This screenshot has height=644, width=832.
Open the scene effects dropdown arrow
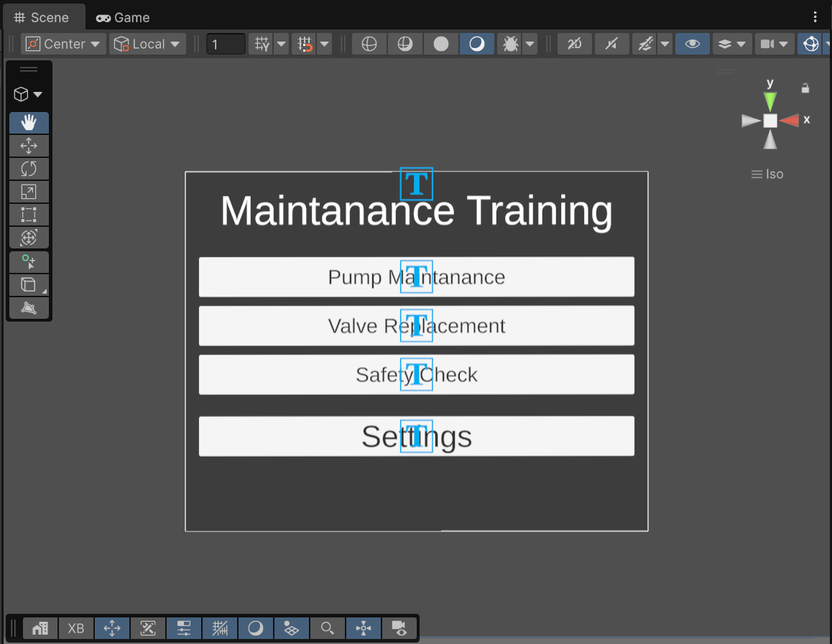click(665, 44)
